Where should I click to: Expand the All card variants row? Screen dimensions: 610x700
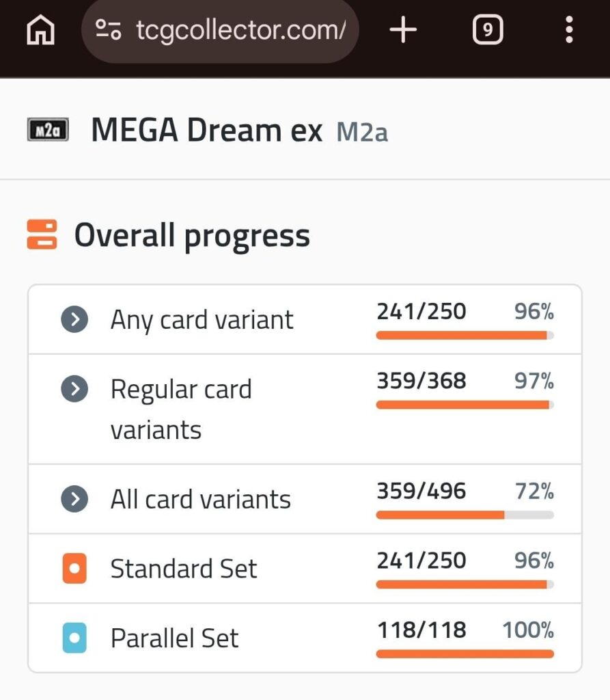tap(74, 499)
